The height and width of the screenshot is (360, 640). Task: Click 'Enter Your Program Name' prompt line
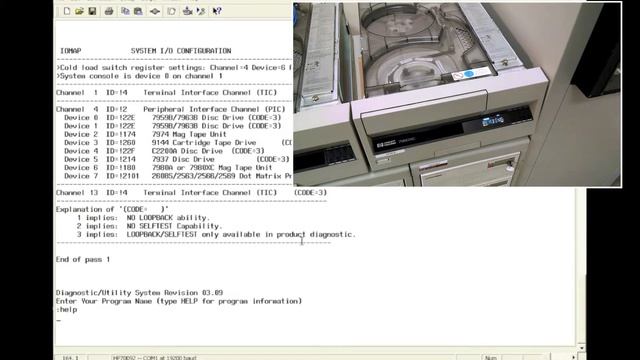coord(179,301)
